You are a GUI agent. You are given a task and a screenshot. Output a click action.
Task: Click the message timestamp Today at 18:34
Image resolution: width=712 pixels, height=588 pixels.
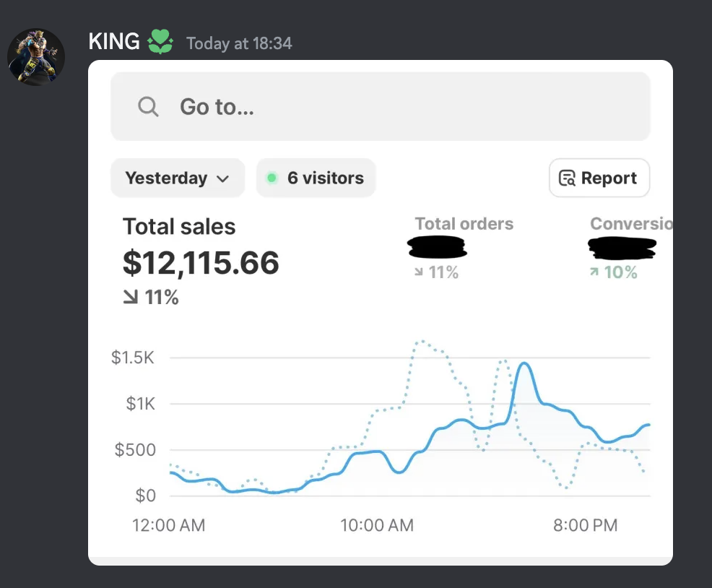pyautogui.click(x=239, y=43)
